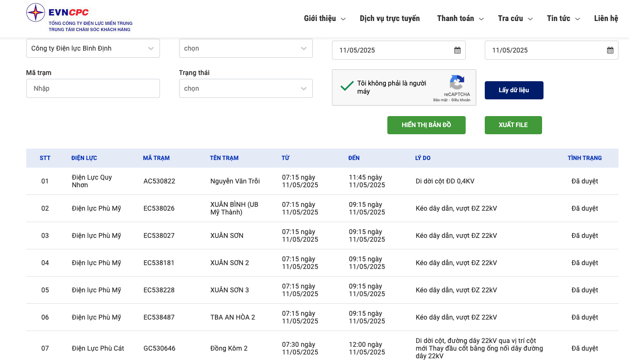Viewport: 629px width, 364px height.
Task: Expand the Tin tức menu
Action: click(x=563, y=19)
